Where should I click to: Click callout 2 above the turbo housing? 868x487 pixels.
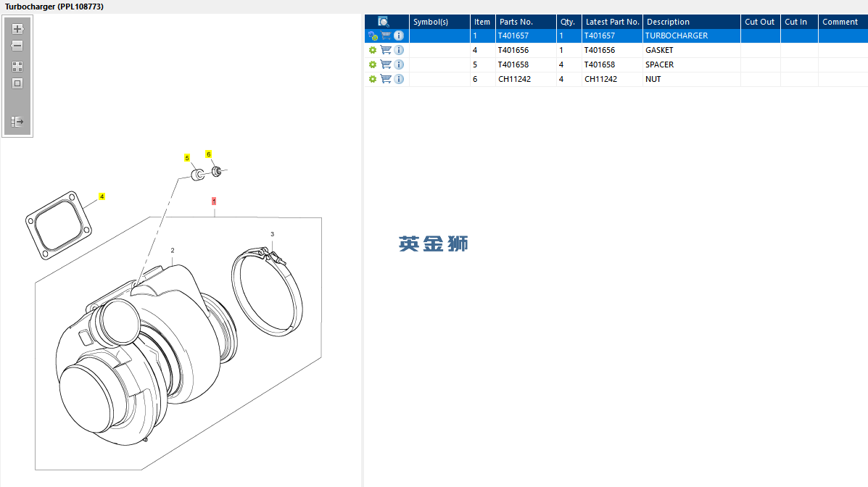pyautogui.click(x=173, y=250)
